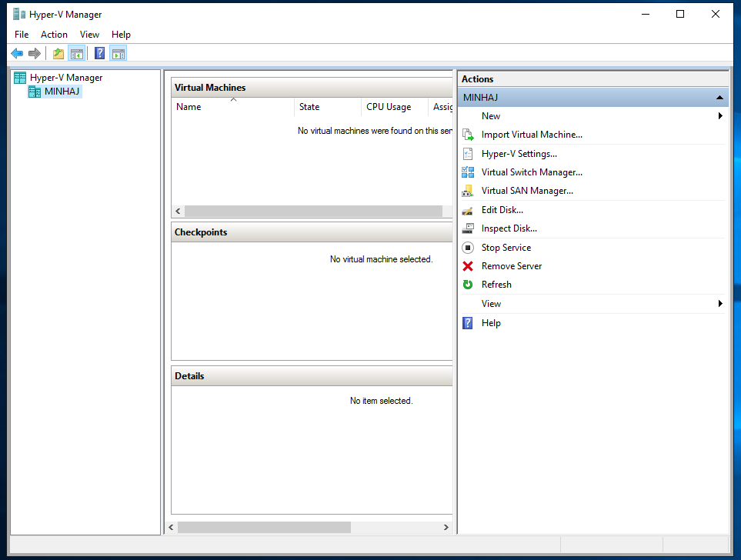
Task: Click the Up One Level folder icon
Action: [58, 53]
